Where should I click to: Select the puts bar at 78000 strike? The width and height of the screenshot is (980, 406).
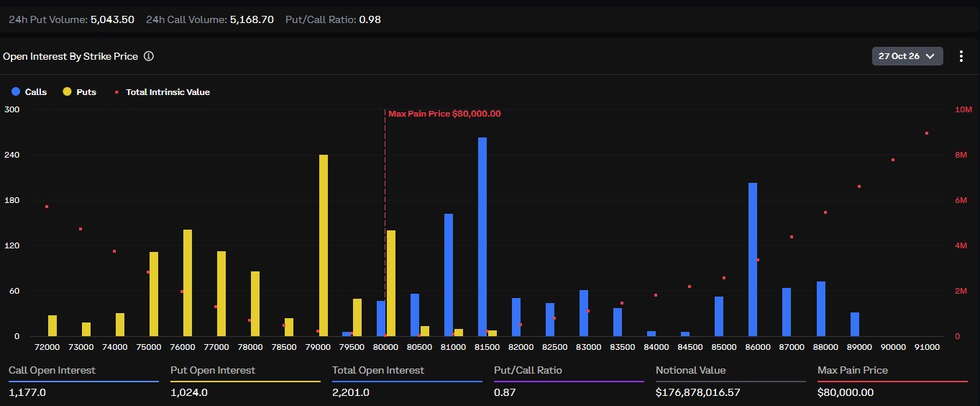click(x=255, y=304)
